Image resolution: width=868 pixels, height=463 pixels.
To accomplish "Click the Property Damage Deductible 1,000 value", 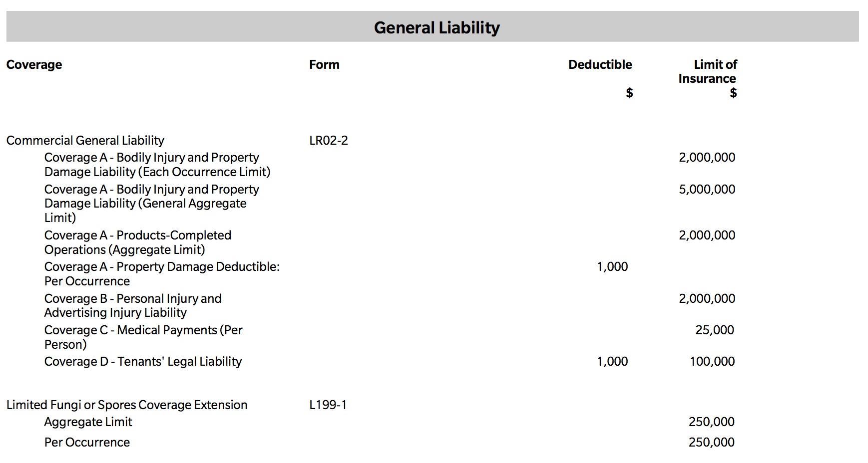I will (x=612, y=267).
